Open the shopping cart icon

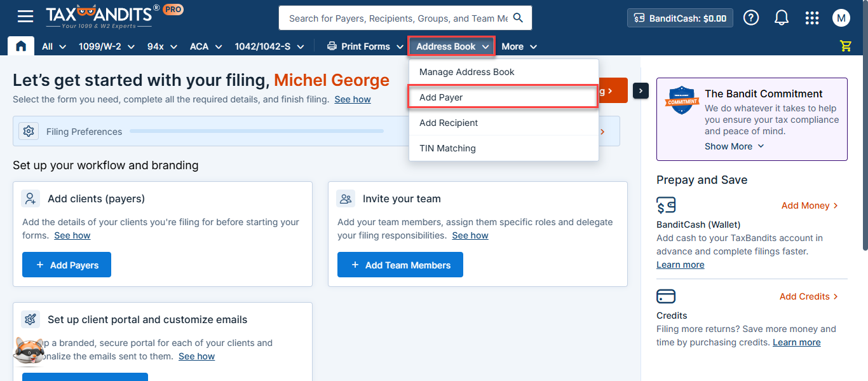(x=845, y=46)
